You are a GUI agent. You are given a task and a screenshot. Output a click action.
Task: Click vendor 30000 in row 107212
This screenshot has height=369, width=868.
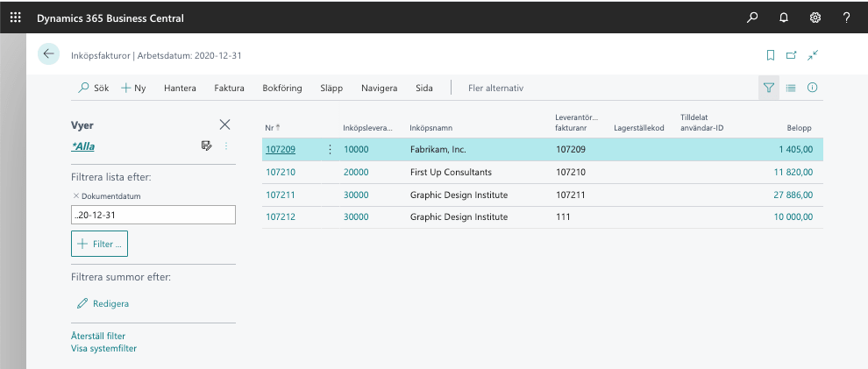356,216
